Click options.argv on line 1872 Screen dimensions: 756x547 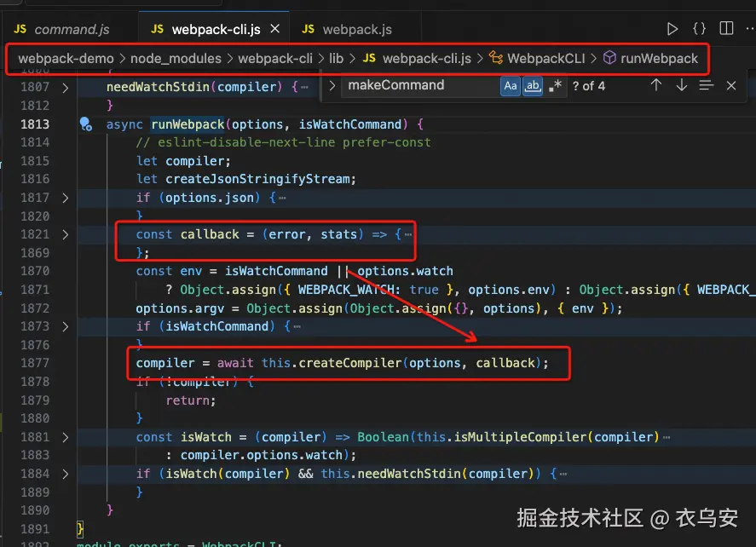[x=180, y=308]
